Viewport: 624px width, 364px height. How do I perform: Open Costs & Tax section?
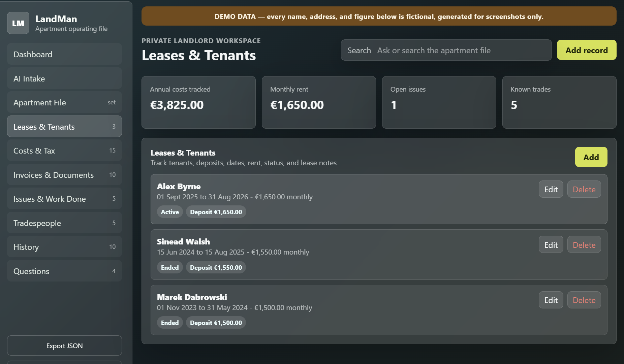point(64,151)
